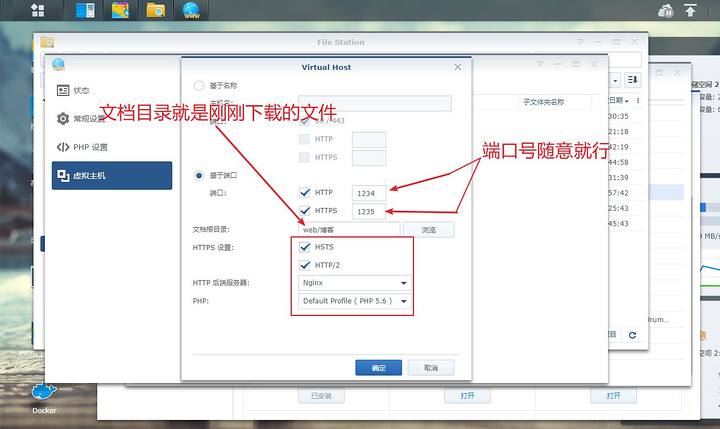Image resolution: width=720 pixels, height=429 pixels.
Task: Click the middle 打开 button in Package Center
Action: tap(467, 396)
